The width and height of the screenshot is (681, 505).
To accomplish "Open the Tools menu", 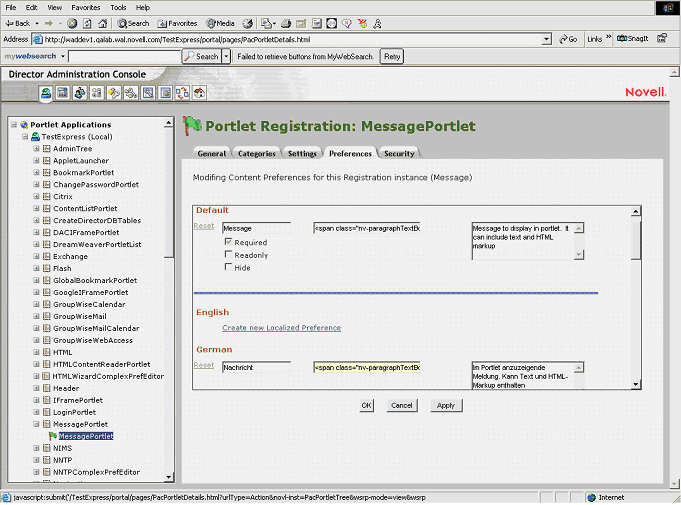I will [118, 7].
